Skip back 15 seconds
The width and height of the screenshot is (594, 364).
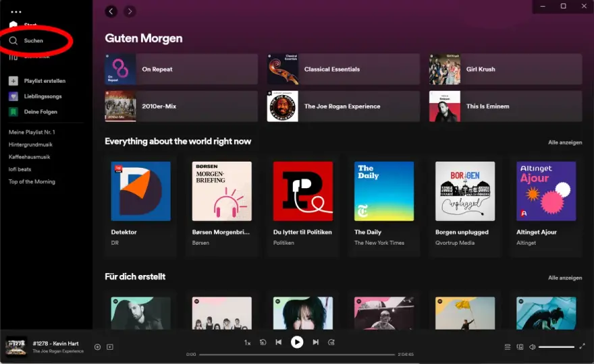(263, 342)
